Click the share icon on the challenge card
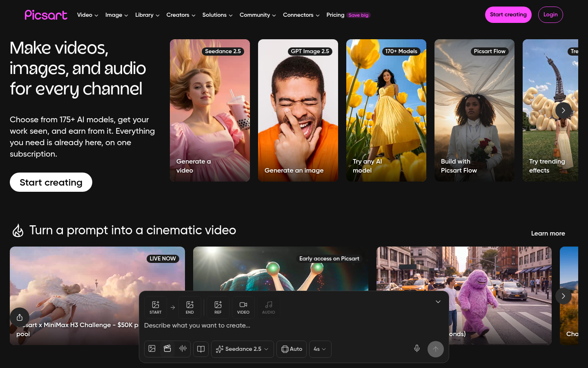 (20, 317)
